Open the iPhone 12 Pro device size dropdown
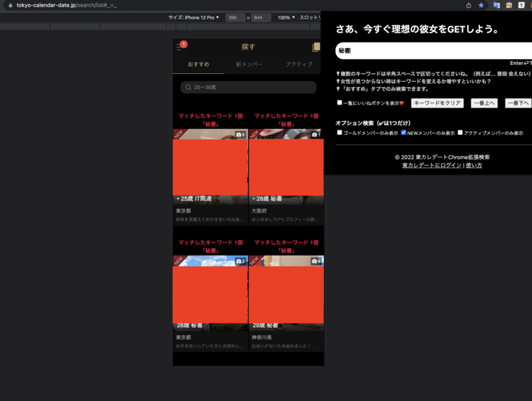 (194, 17)
